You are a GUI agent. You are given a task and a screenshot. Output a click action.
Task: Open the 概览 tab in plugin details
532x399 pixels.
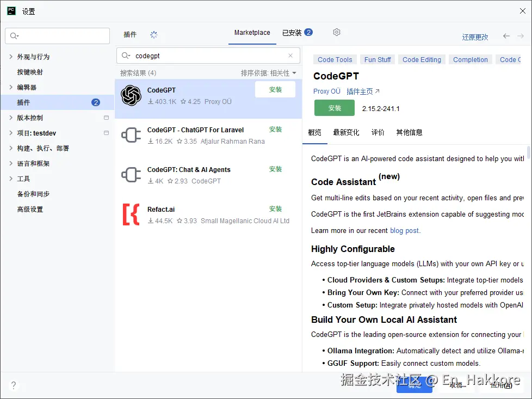click(314, 132)
